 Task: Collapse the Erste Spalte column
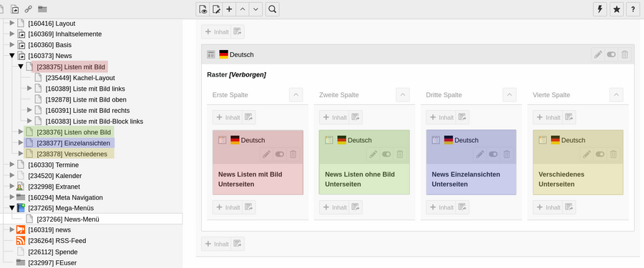(x=296, y=95)
